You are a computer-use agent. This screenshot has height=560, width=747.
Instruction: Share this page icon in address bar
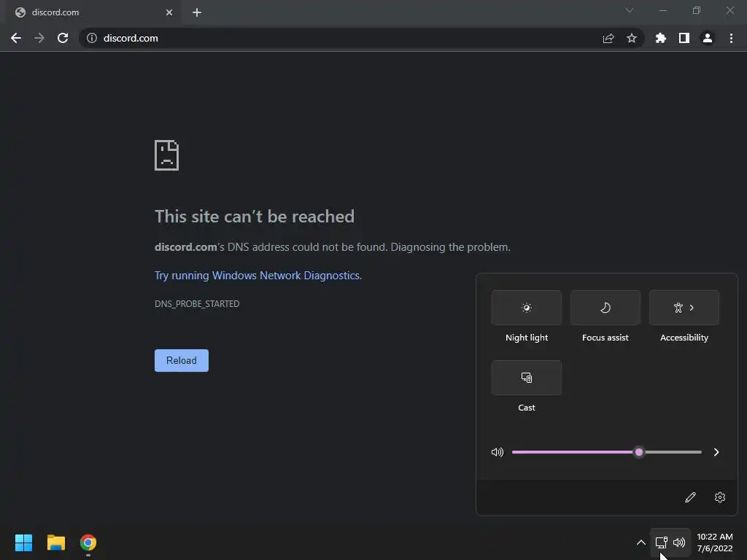pos(608,38)
